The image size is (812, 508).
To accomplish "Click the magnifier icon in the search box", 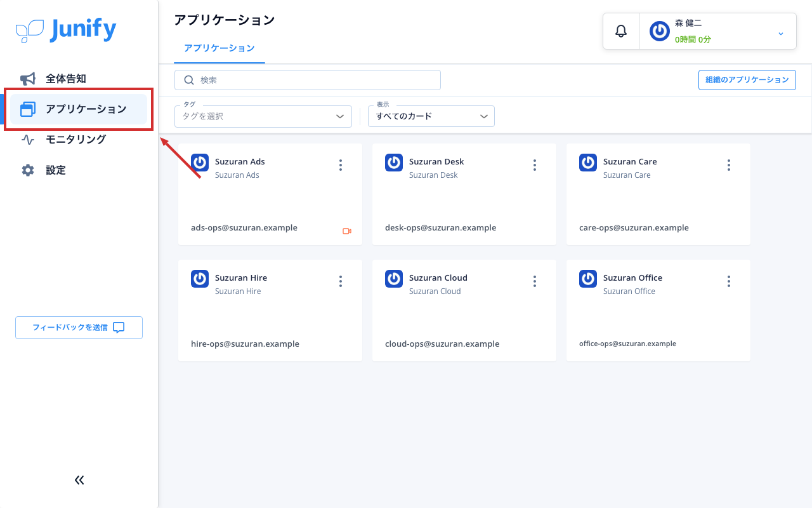I will pyautogui.click(x=188, y=80).
